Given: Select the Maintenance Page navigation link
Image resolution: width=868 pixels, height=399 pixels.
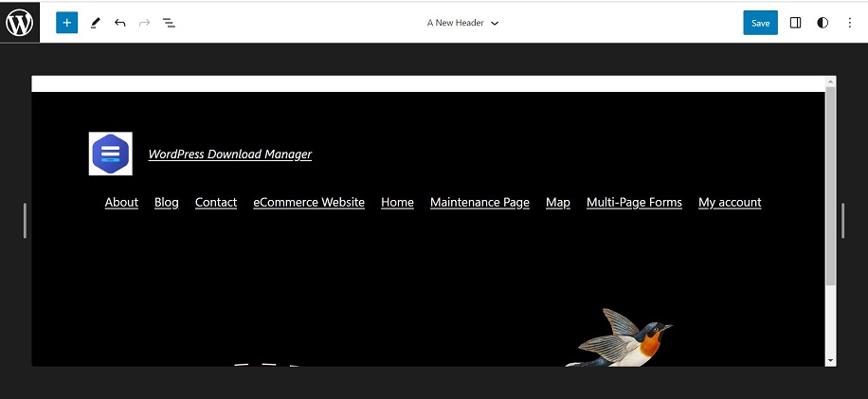Looking at the screenshot, I should point(479,202).
